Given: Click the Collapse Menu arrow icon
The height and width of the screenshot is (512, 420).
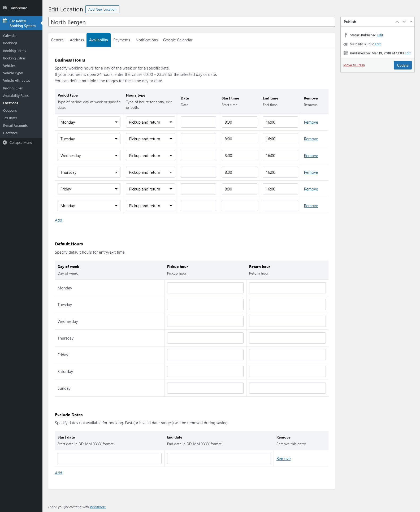Looking at the screenshot, I should click(5, 143).
